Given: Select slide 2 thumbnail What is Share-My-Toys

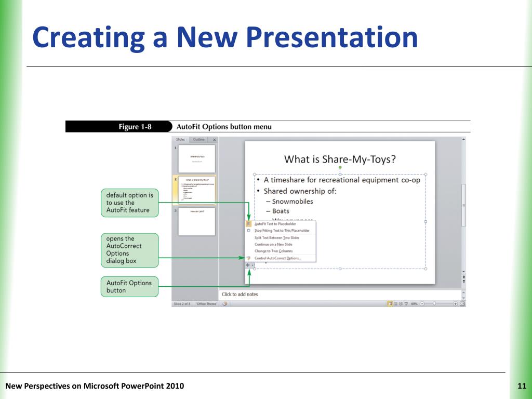Looking at the screenshot, I should coord(197,190).
